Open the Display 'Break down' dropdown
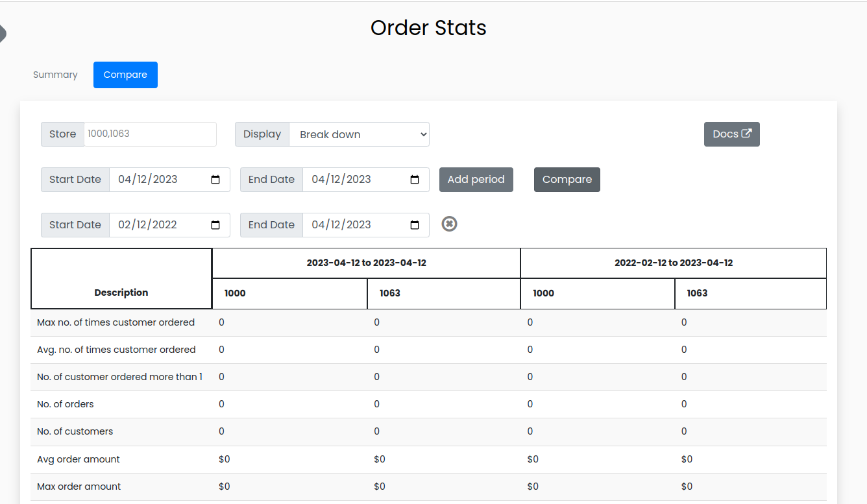This screenshot has width=867, height=504. [x=359, y=134]
